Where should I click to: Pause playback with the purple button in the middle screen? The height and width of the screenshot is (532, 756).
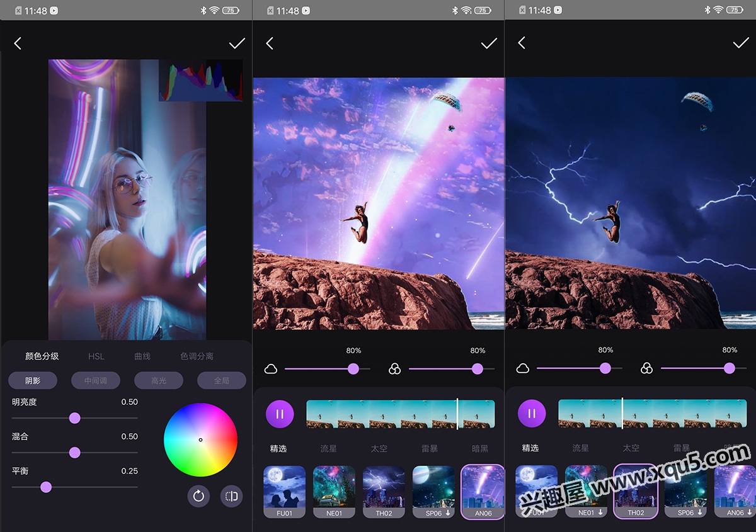tap(280, 414)
